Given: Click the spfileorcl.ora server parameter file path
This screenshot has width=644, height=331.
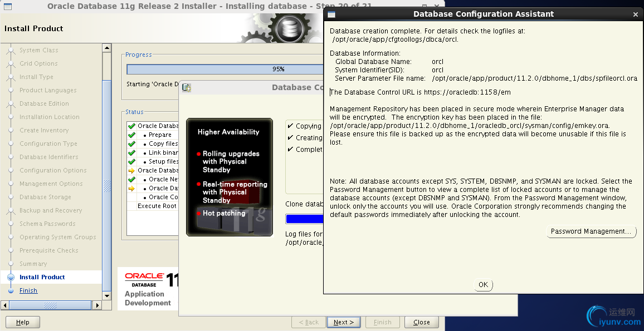Looking at the screenshot, I should [534, 78].
